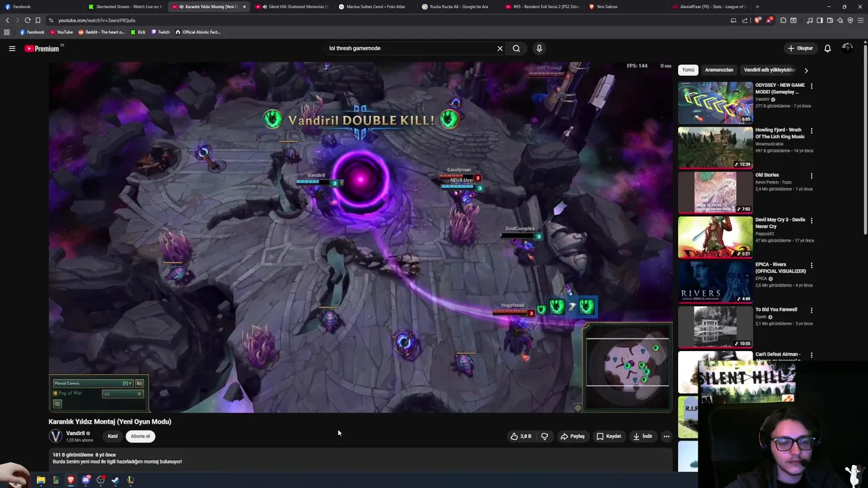Open the Manual Camera dropdown in video
868x488 pixels.
(94, 383)
